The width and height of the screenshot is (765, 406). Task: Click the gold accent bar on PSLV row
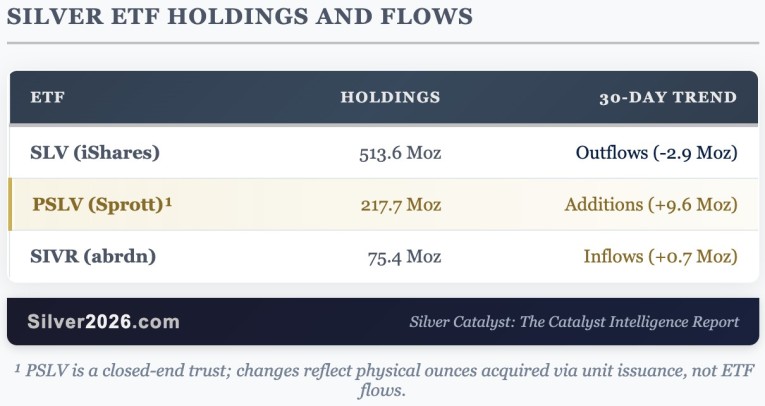click(10, 205)
